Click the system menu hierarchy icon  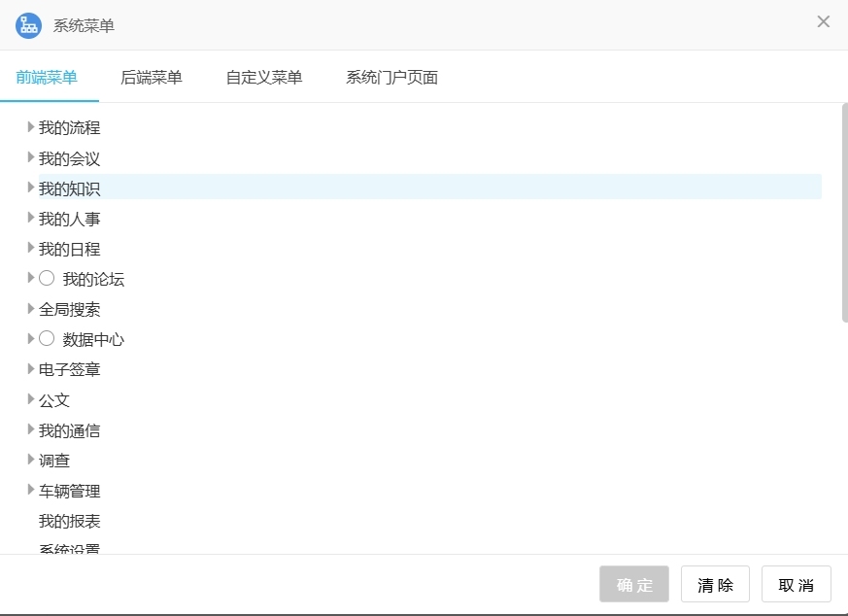28,25
